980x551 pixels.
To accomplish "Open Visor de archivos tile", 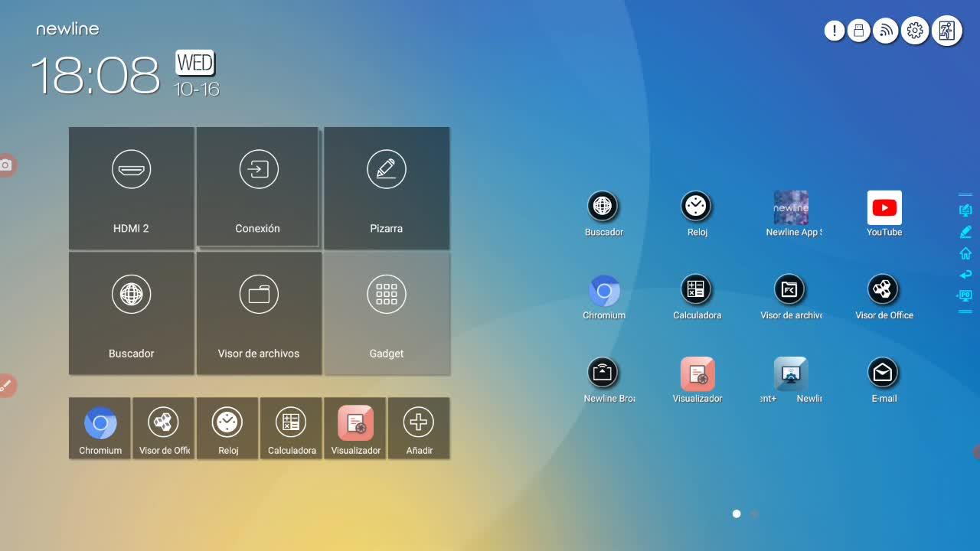I will [x=259, y=314].
